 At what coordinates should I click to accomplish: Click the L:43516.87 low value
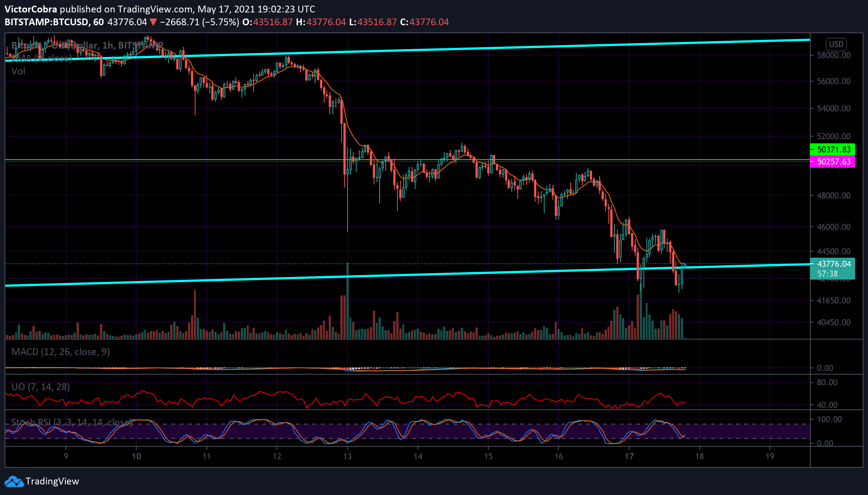click(x=373, y=22)
